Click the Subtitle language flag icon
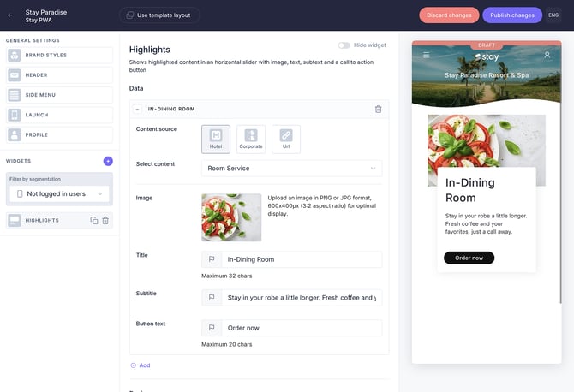 click(212, 298)
